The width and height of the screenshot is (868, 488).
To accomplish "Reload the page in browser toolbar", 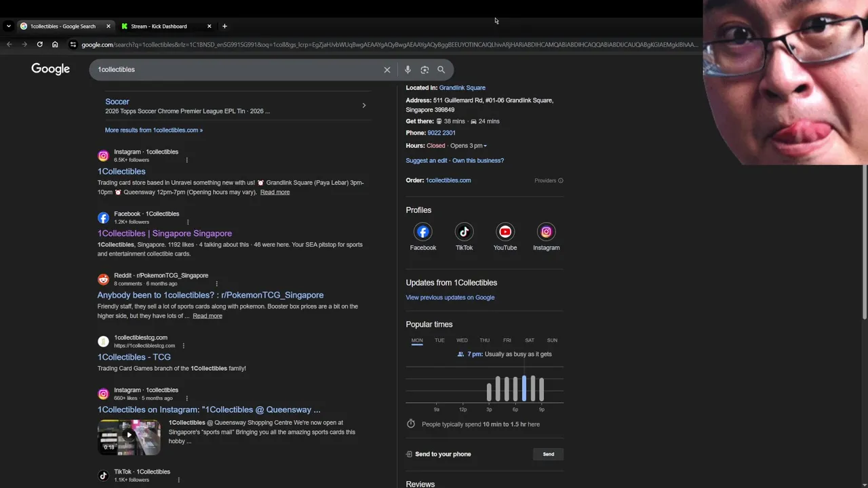I will point(39,45).
